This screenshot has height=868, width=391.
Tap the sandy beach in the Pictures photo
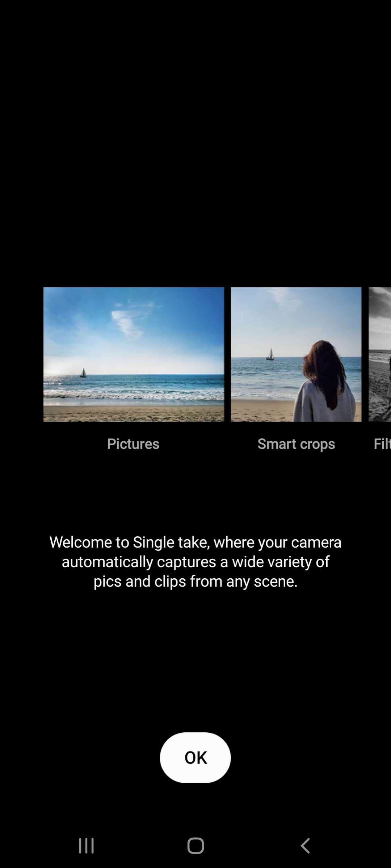[x=134, y=412]
